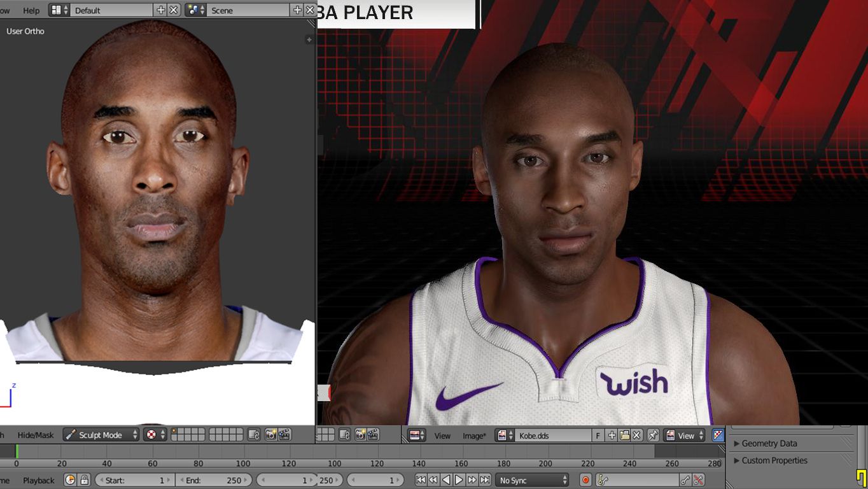Open the No Sync dropdown
The width and height of the screenshot is (868, 489).
coord(533,480)
